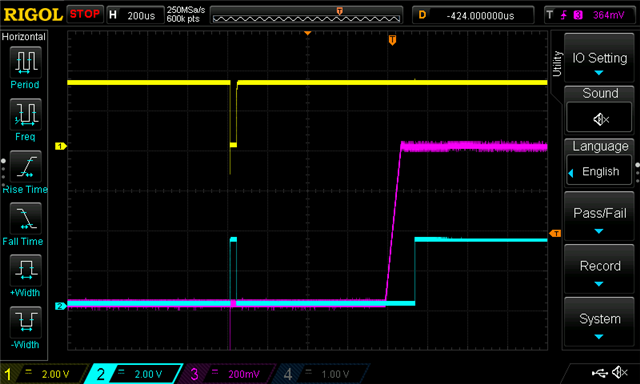640x384 pixels.
Task: Choose the Fall Time measurement icon
Action: click(x=25, y=218)
